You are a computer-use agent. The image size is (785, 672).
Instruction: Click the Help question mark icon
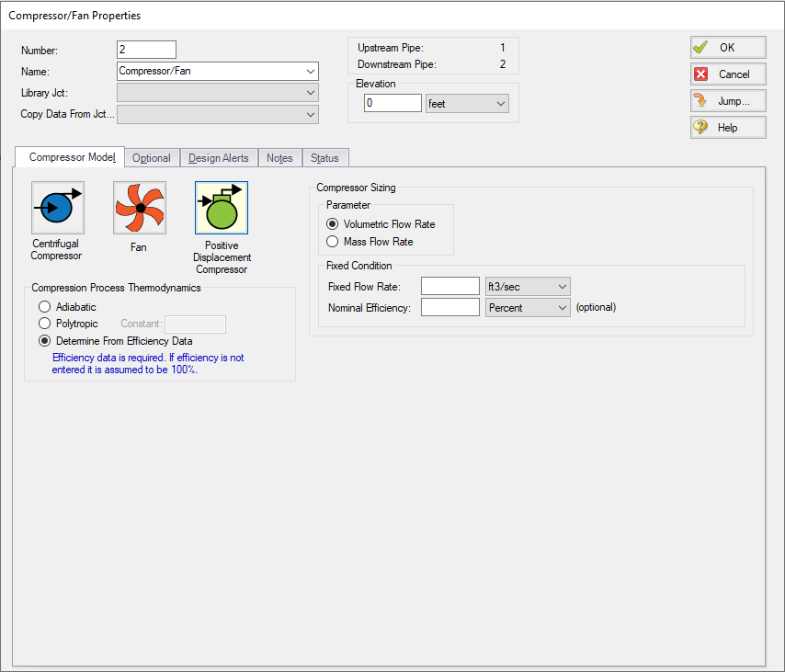pos(701,128)
